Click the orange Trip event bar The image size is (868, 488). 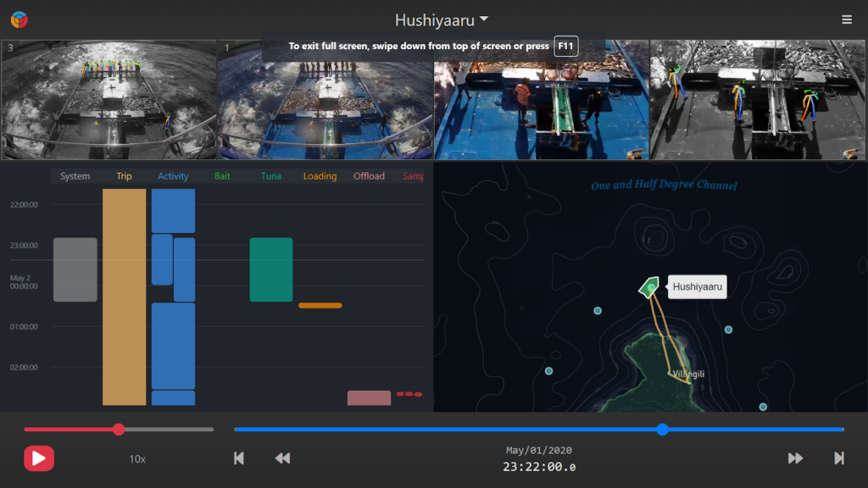pyautogui.click(x=124, y=297)
